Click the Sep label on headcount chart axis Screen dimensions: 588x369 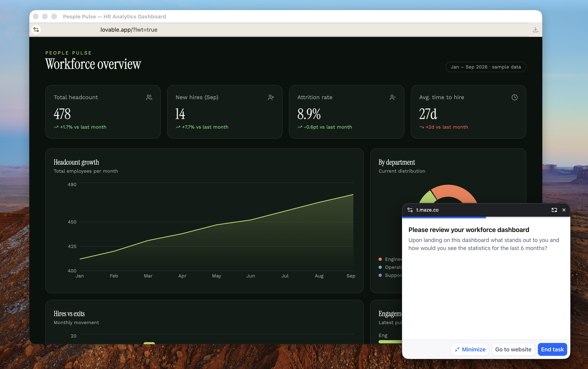(x=351, y=276)
